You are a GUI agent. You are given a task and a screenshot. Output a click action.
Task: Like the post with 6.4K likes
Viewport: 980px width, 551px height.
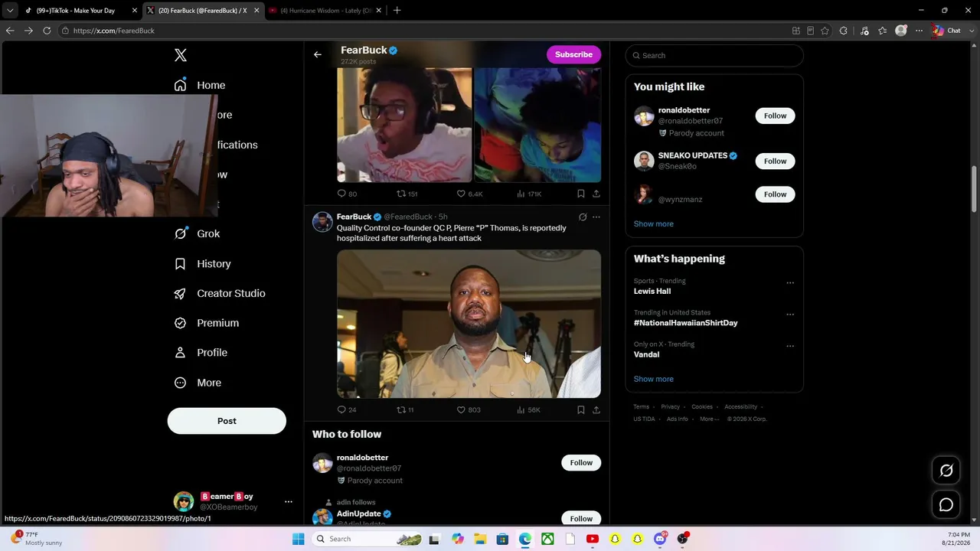(x=469, y=194)
